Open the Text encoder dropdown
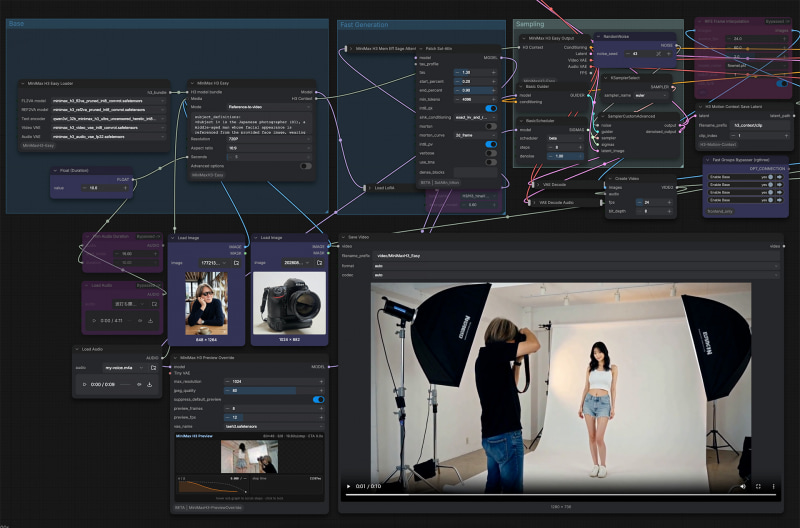800x528 pixels. click(108, 119)
